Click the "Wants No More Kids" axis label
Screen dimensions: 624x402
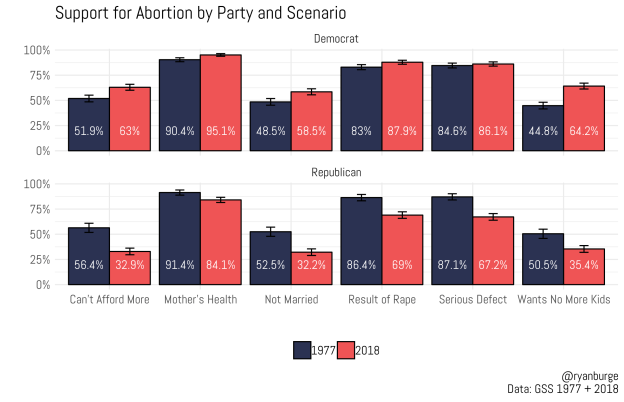563,299
